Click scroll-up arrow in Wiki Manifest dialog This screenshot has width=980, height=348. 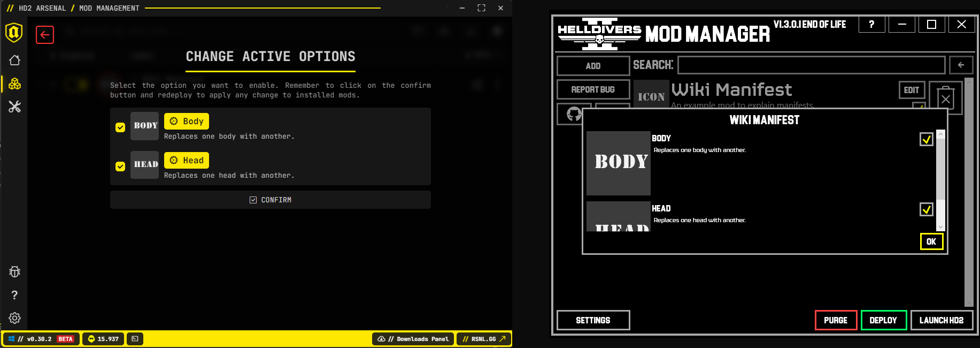coord(941,134)
